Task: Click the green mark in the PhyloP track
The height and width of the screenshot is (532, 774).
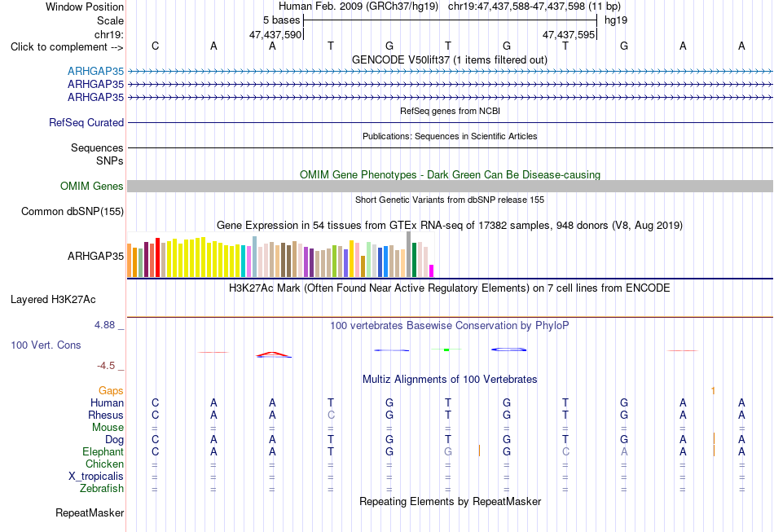Action: coord(446,350)
